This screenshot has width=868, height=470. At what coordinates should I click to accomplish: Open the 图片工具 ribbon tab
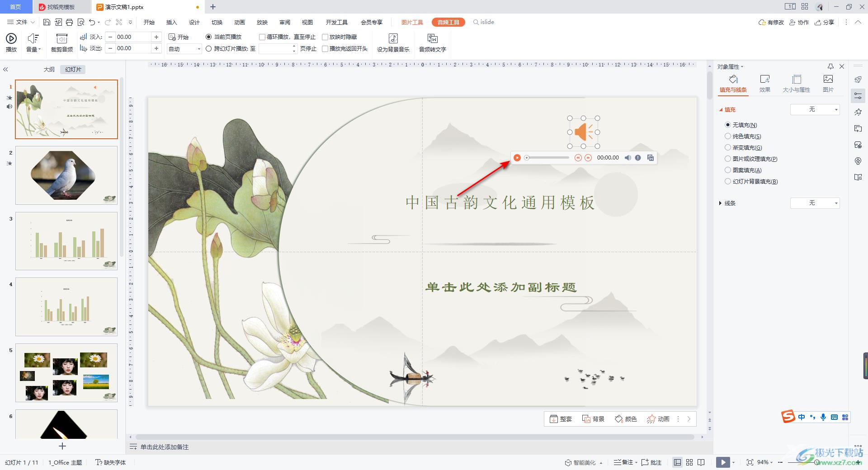coord(412,22)
